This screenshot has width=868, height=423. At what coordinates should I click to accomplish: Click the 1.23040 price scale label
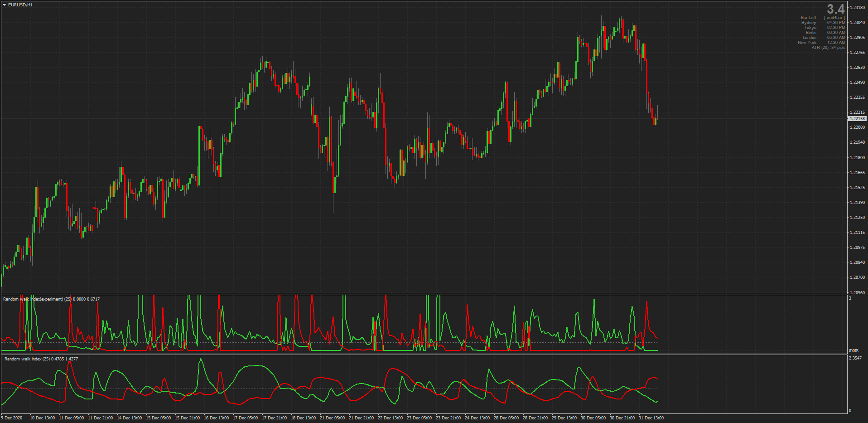857,23
